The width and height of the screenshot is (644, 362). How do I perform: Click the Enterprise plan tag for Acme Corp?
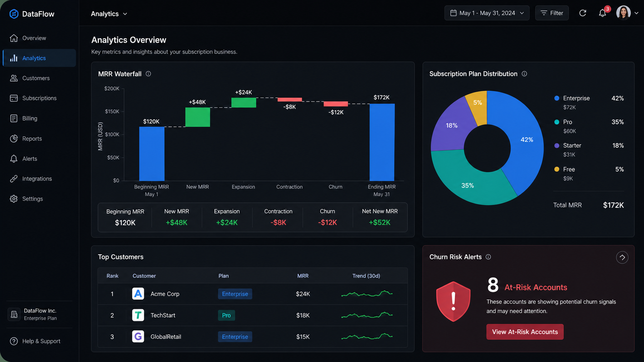[235, 294]
